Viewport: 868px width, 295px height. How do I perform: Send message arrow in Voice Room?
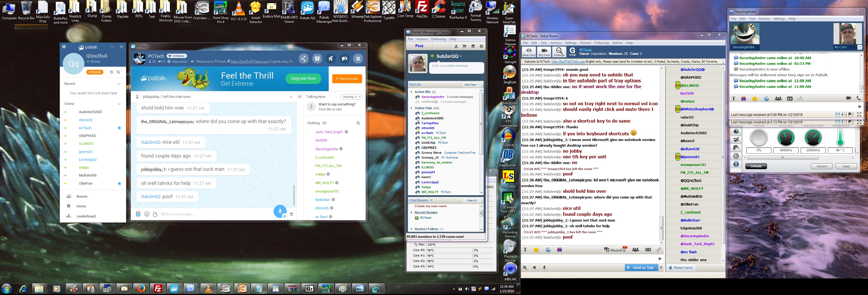point(660,259)
